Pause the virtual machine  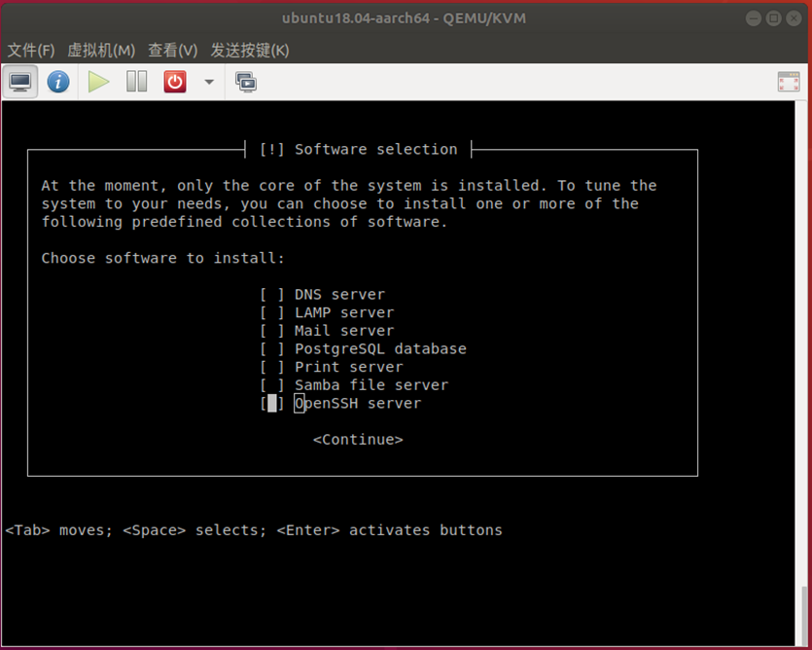[137, 82]
